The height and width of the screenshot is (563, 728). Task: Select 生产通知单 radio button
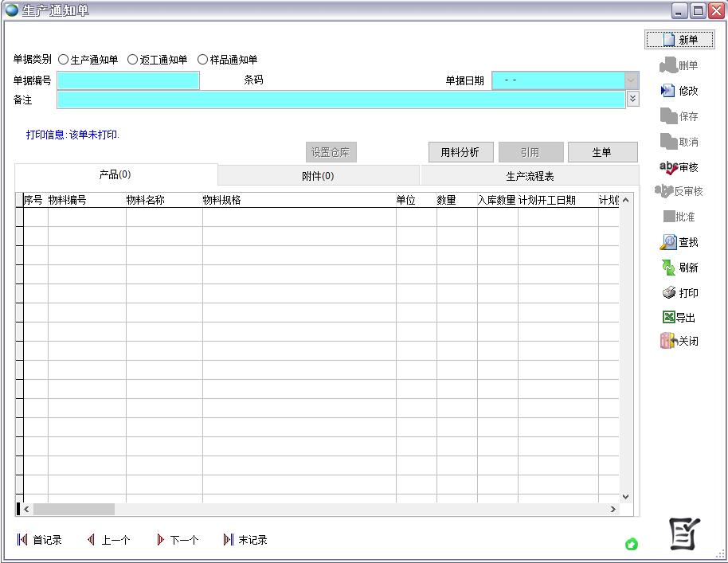click(64, 60)
